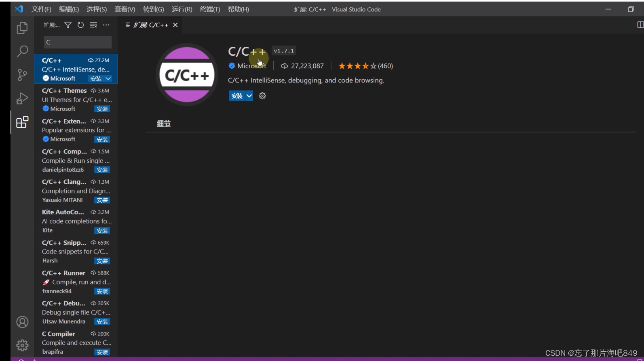Screen dimensions: 644x361
Task: Select C/C++ Debu... list entry
Action: (76, 312)
